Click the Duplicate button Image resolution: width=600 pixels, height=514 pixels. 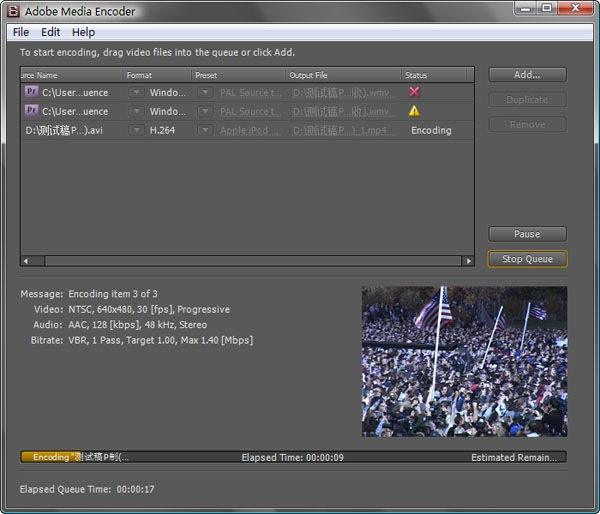point(527,100)
